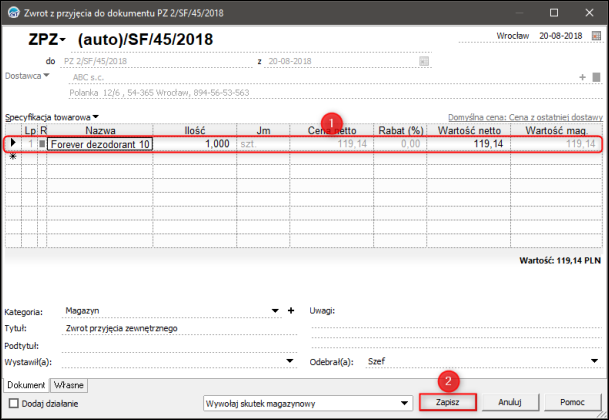Maximize the Zwrot z przyjęcia window
This screenshot has width=609, height=420.
(x=554, y=12)
